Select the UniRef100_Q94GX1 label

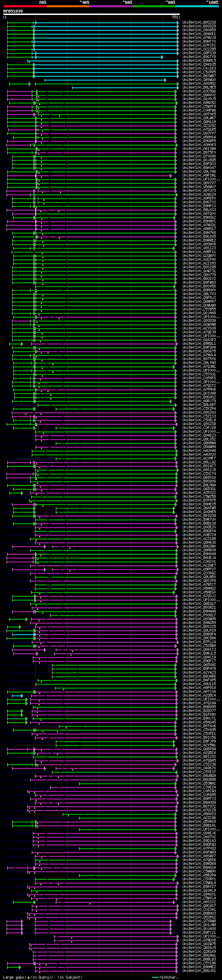pos(199,894)
